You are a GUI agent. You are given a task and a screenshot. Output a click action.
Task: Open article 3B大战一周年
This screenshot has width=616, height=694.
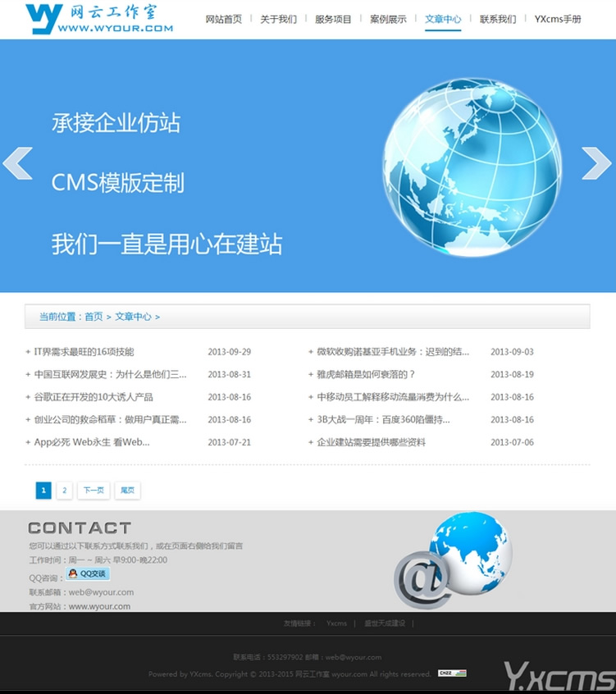point(383,419)
